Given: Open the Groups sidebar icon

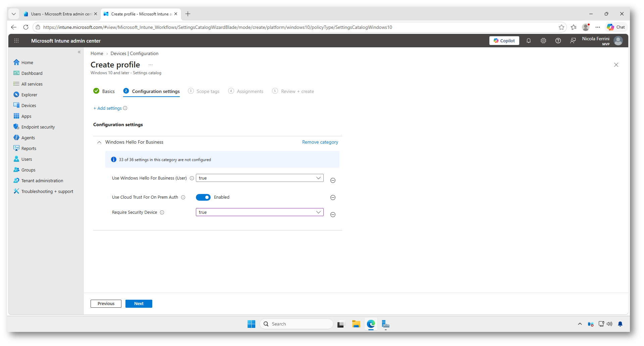Looking at the screenshot, I should point(16,170).
